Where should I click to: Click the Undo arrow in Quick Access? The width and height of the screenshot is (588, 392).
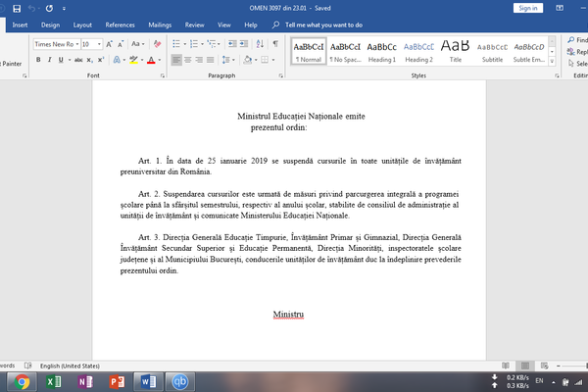pos(31,8)
